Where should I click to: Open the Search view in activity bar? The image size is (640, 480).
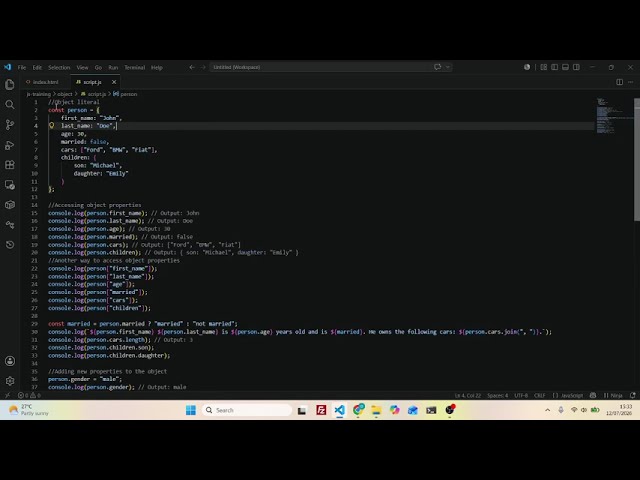[x=10, y=104]
